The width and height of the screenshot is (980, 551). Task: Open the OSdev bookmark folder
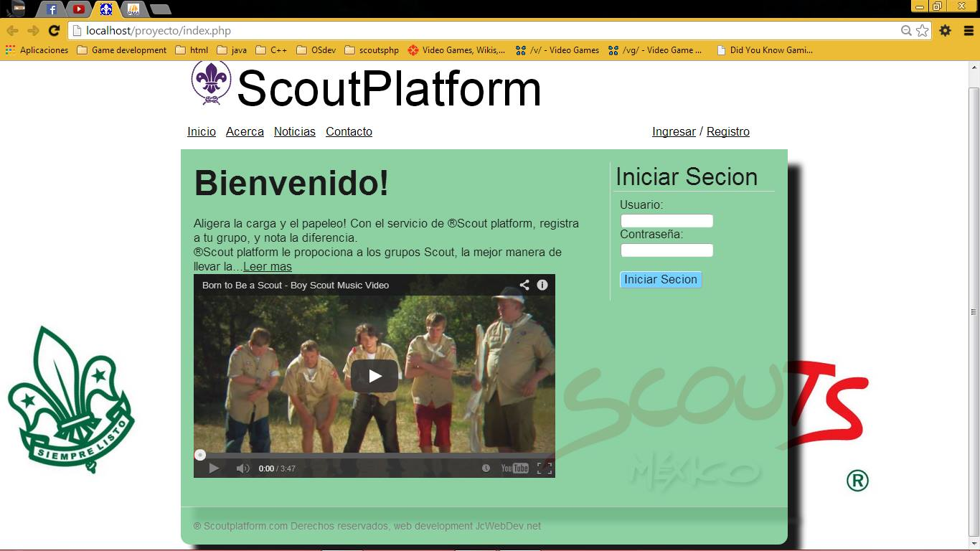coord(316,50)
